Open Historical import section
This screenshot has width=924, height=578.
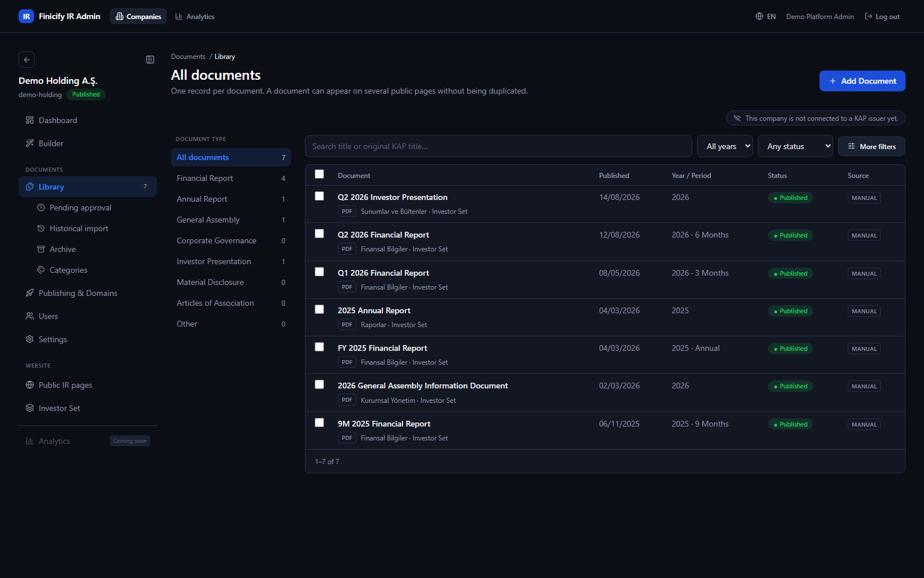(x=94, y=228)
